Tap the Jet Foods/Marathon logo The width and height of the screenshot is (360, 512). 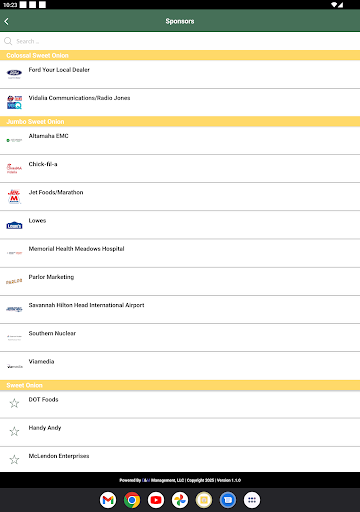click(14, 197)
